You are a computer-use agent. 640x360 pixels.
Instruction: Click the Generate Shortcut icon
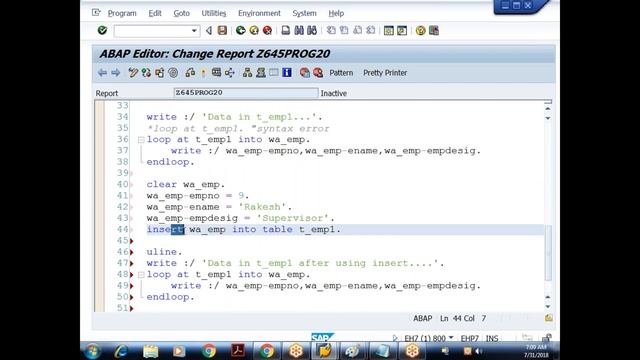coord(402,31)
